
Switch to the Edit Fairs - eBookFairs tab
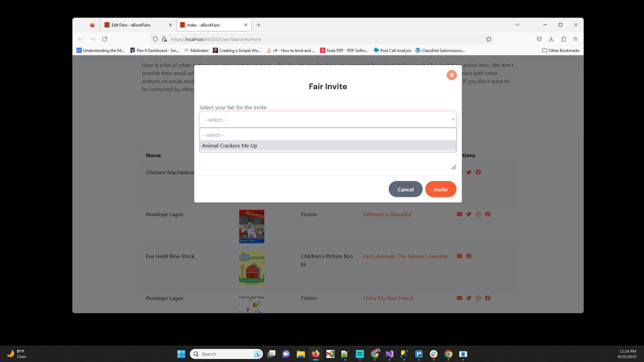click(x=131, y=25)
